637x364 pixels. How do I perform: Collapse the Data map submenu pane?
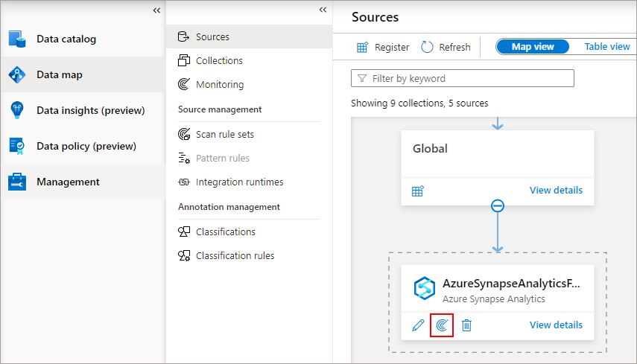(323, 10)
